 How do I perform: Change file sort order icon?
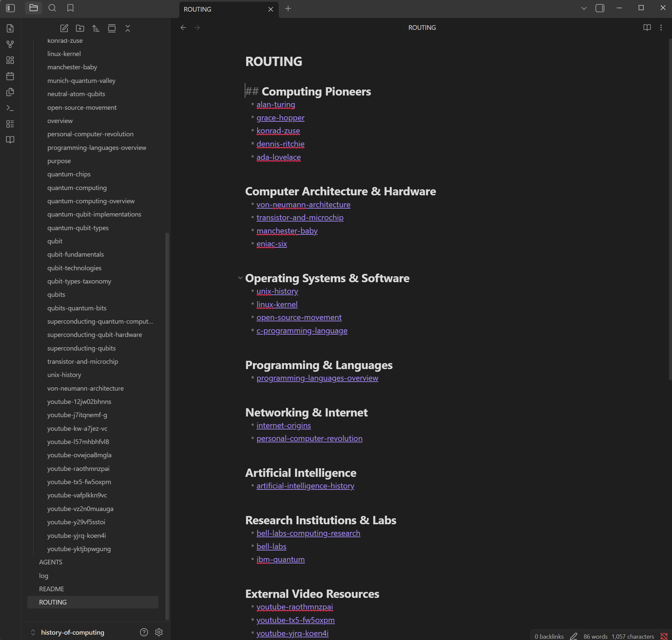(96, 28)
